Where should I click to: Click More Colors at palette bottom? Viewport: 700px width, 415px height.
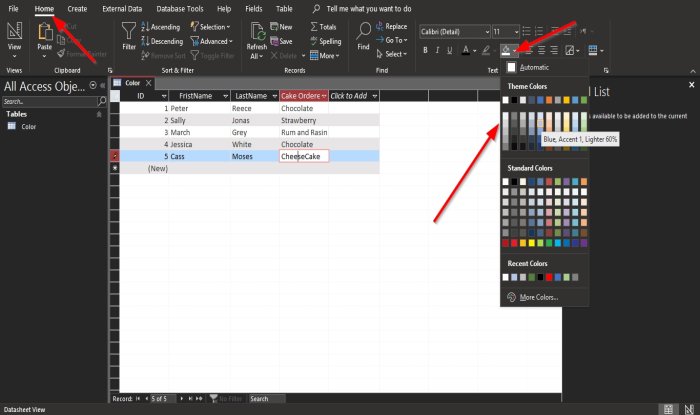coord(539,297)
